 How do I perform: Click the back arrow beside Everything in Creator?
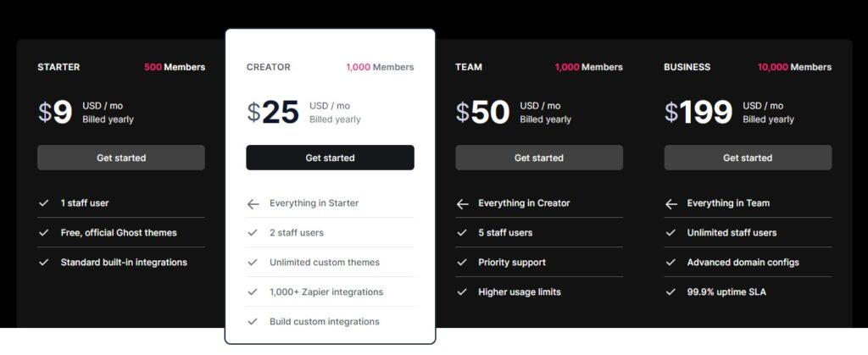[462, 204]
